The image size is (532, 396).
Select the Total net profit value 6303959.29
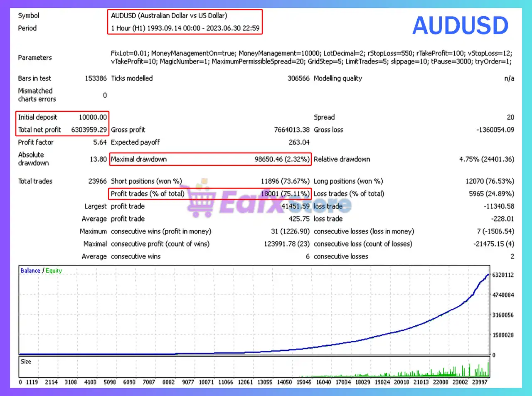point(89,130)
